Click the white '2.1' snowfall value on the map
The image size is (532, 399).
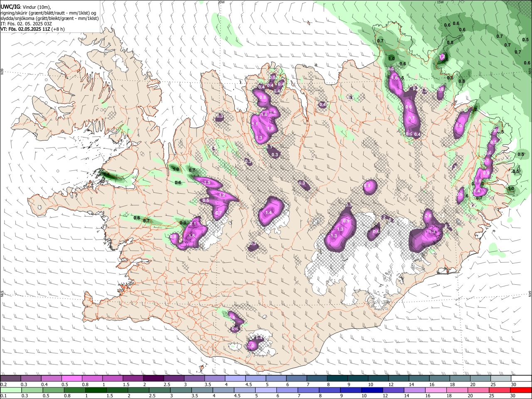[193, 224]
